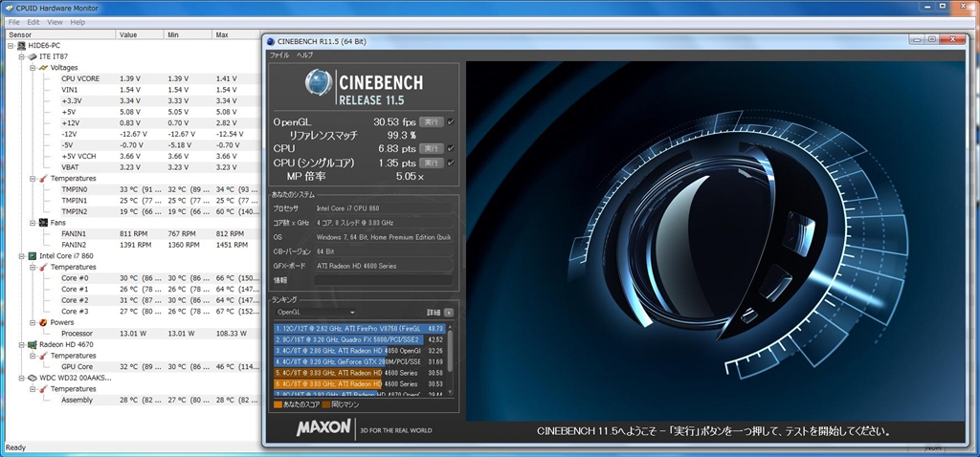
Task: Click the Voltages lightning icon
Action: [45, 68]
